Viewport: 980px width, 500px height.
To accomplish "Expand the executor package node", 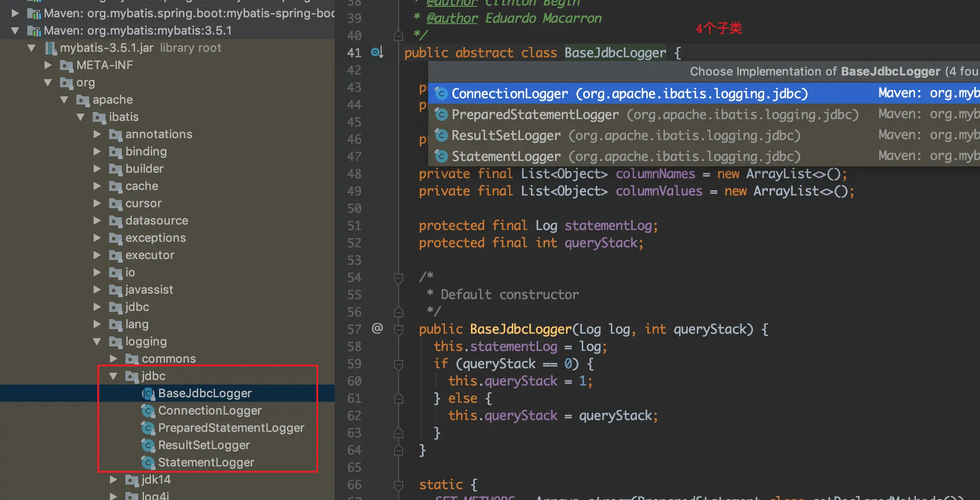I will [x=97, y=255].
